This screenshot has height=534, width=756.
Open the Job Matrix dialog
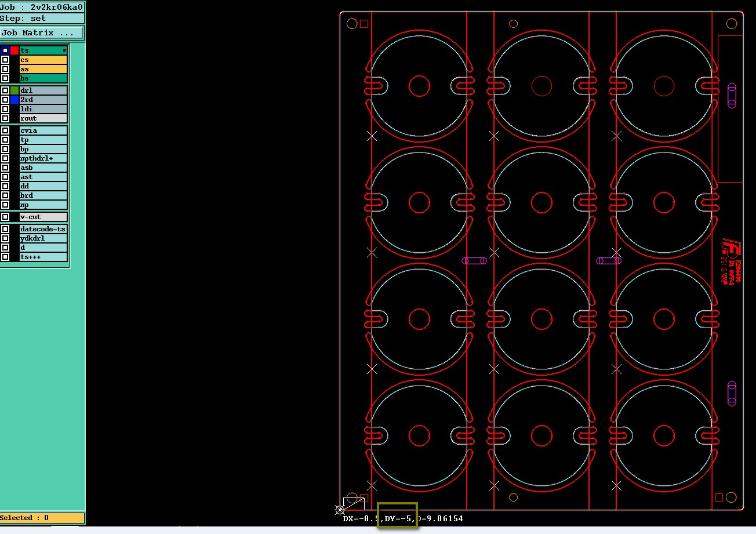42,33
